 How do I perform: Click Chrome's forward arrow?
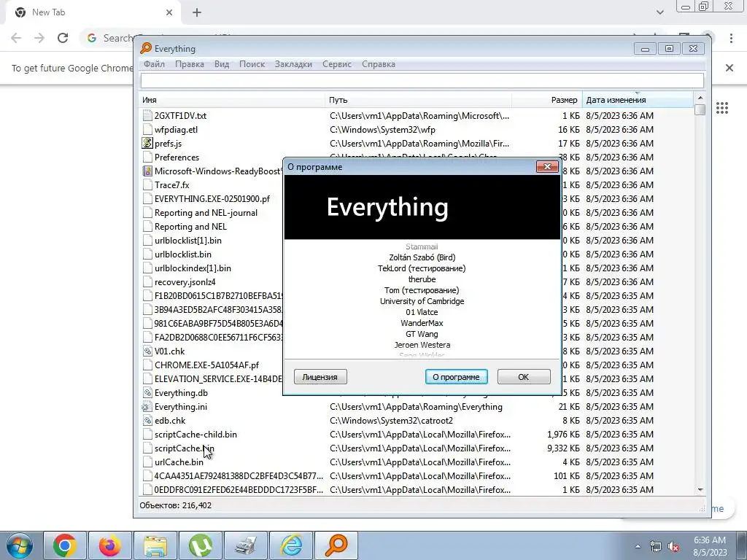click(x=39, y=38)
